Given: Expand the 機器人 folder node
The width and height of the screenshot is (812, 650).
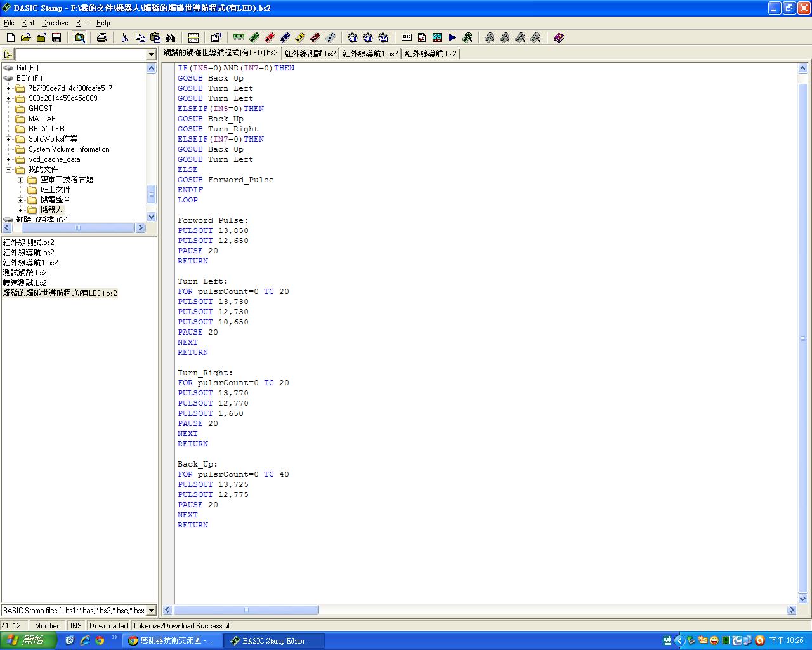Looking at the screenshot, I should [21, 210].
